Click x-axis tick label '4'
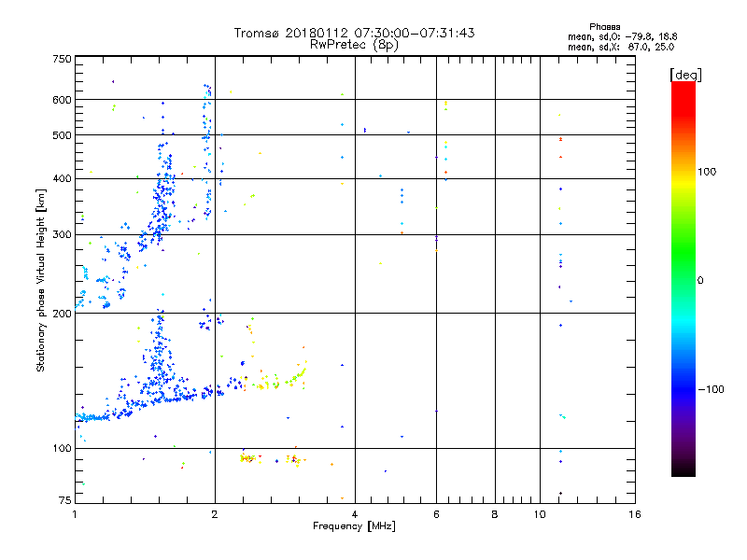Image resolution: width=747 pixels, height=560 pixels. (x=355, y=514)
